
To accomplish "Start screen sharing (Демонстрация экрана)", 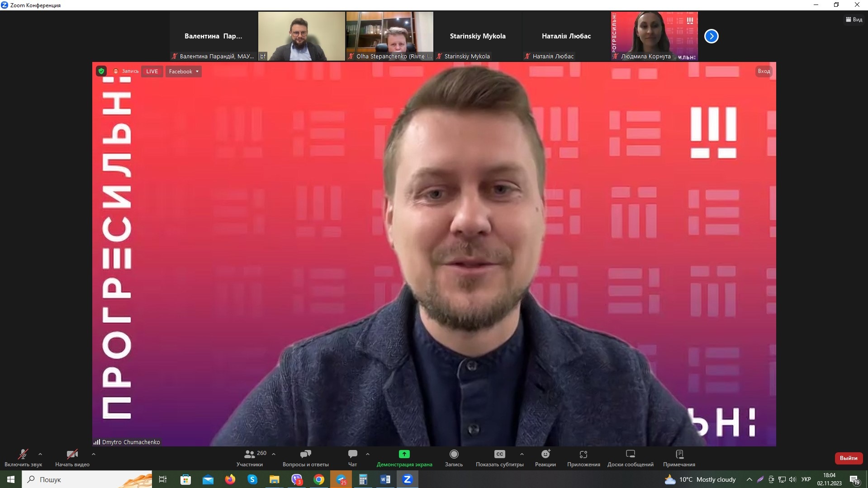I will pyautogui.click(x=404, y=457).
